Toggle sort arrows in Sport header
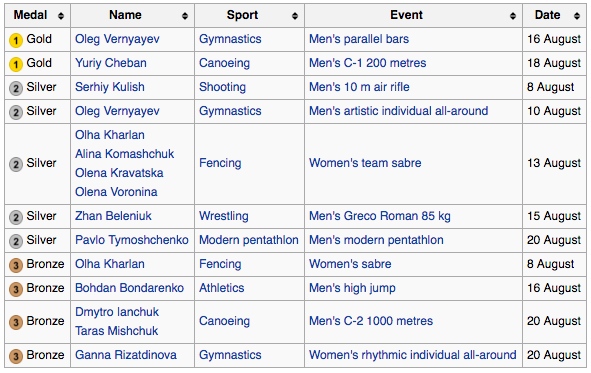 (x=295, y=16)
